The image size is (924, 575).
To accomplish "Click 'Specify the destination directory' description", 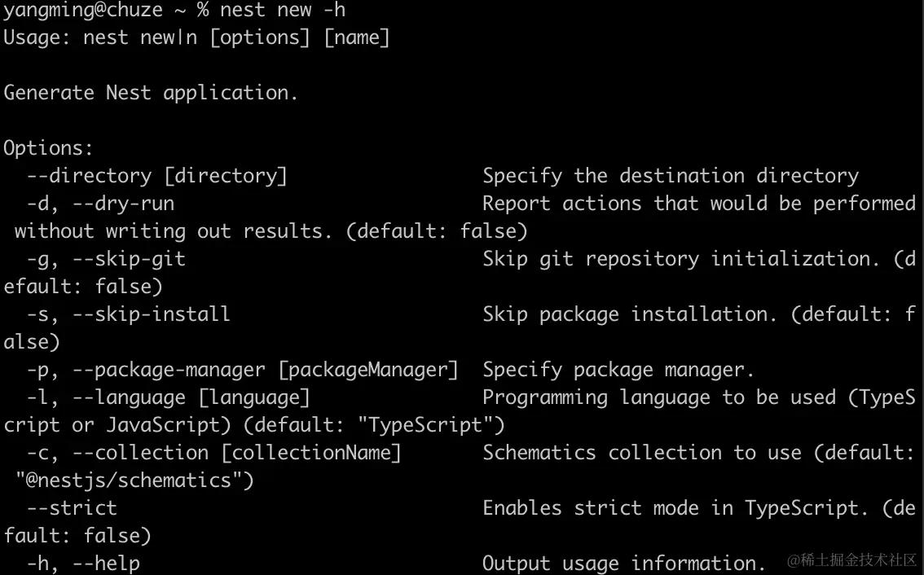I will 671,176.
